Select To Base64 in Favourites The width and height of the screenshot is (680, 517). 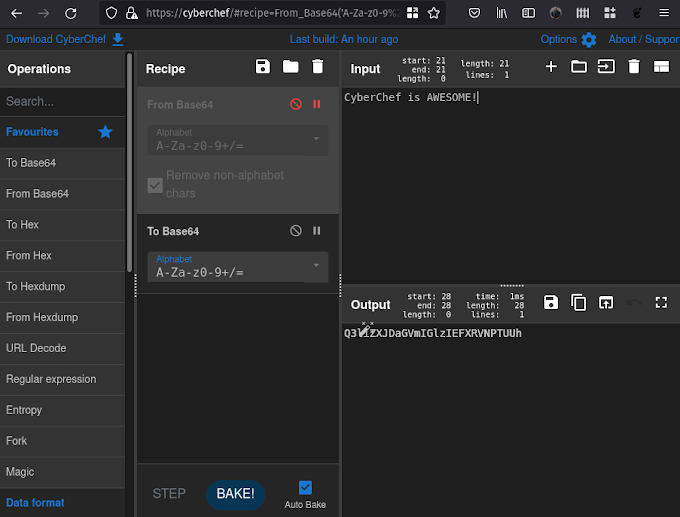pyautogui.click(x=62, y=163)
